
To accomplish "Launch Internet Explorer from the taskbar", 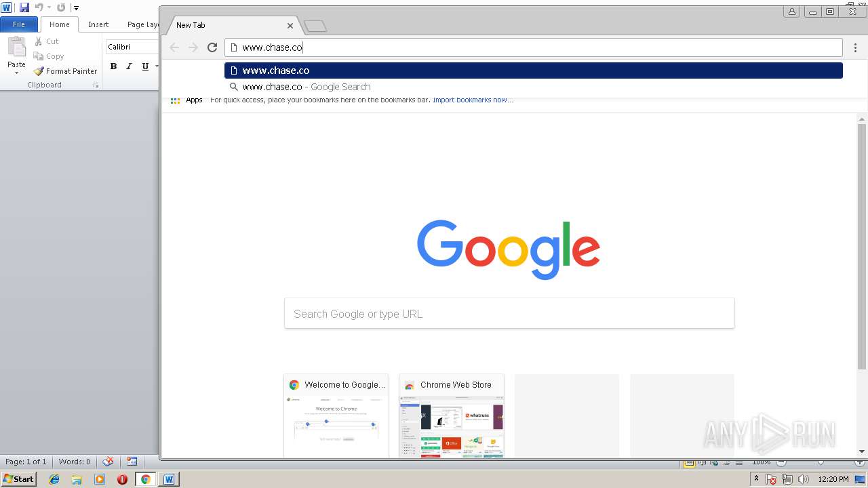I will point(54,479).
